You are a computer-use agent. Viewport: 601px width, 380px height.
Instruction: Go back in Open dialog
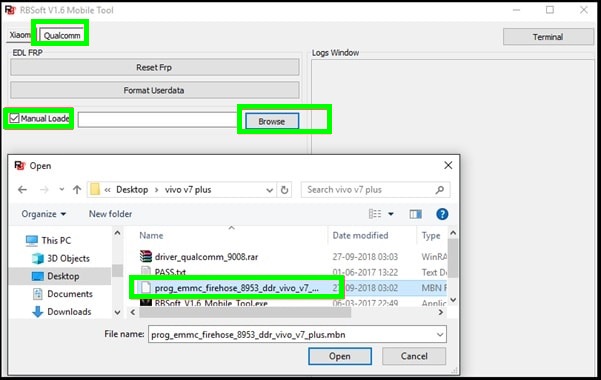(23, 190)
